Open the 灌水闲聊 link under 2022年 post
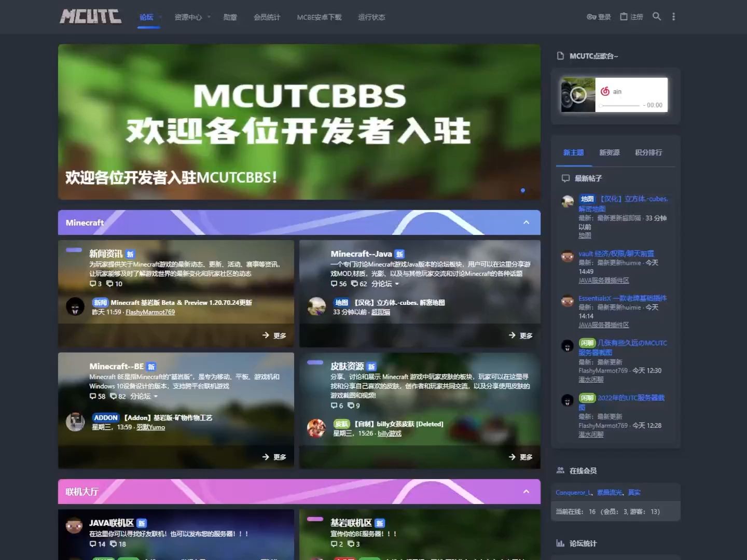747x560 pixels. (x=591, y=435)
